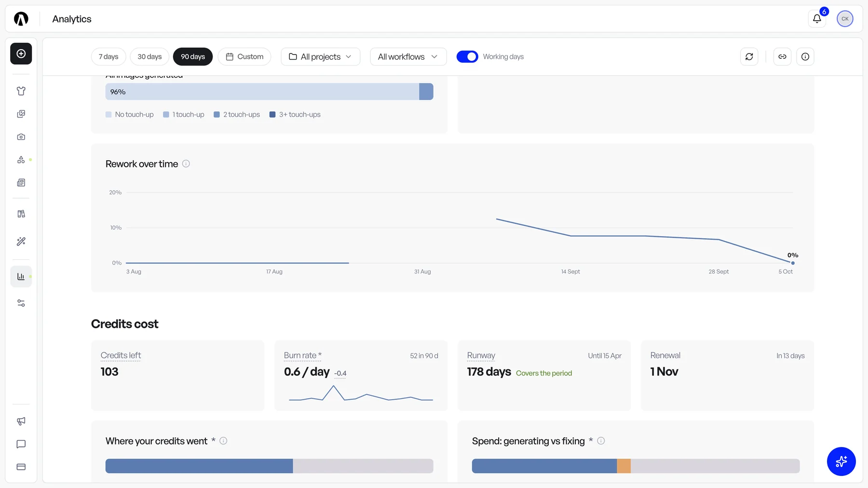This screenshot has height=488, width=868.
Task: Expand the All workflows dropdown
Action: [x=408, y=56]
